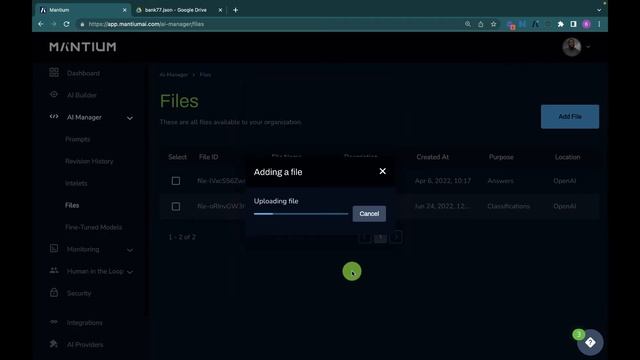Click the Created At column header
640x360 pixels.
[x=432, y=157]
